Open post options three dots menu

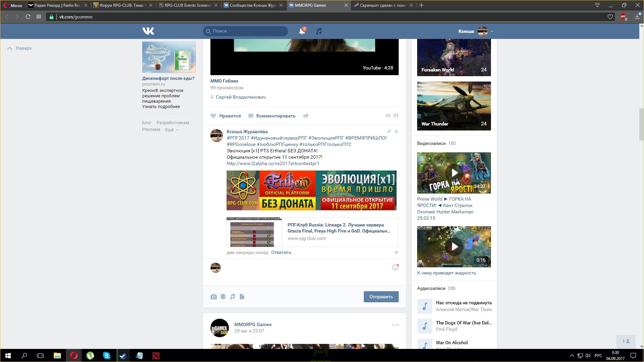click(x=395, y=325)
